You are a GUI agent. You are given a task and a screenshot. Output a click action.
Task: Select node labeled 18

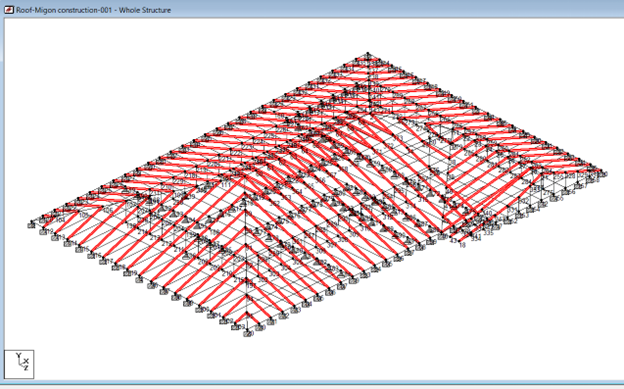click(x=462, y=245)
